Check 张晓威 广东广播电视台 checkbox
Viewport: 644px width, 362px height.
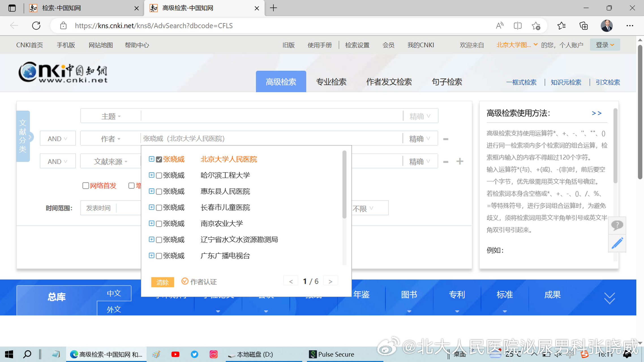point(159,256)
